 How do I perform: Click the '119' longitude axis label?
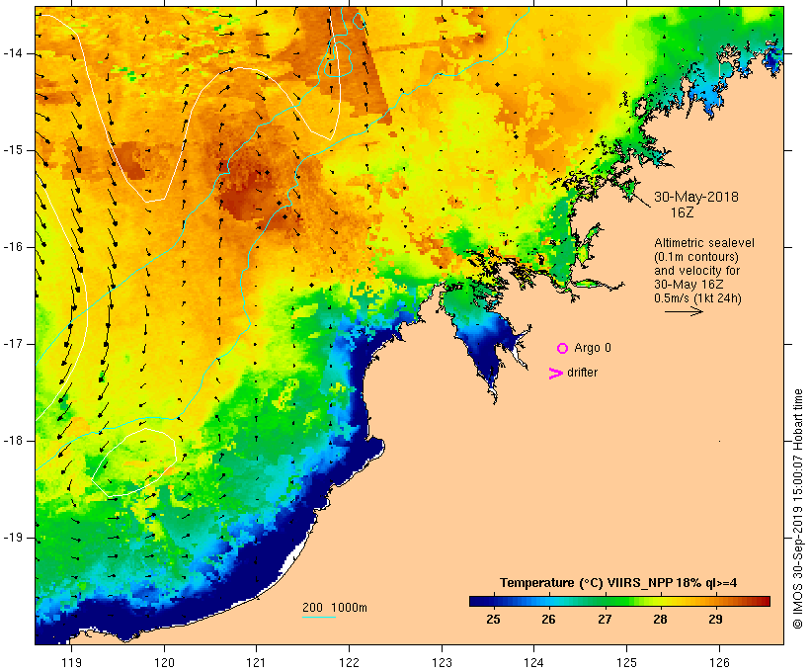(x=71, y=662)
